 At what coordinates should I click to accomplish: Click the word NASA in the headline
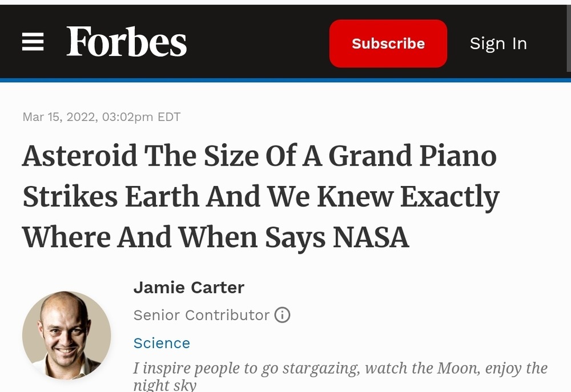pos(371,237)
